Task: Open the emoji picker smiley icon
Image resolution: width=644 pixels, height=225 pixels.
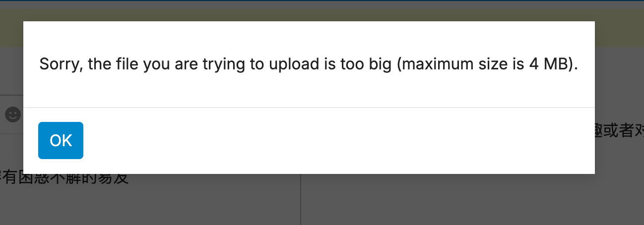Action: coord(13,114)
